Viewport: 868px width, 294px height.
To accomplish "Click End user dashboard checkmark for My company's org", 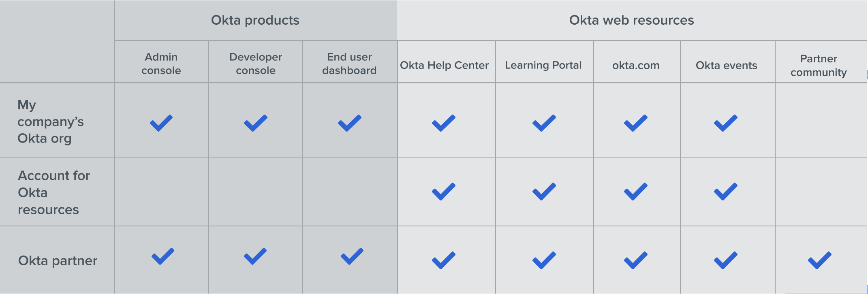I will [x=349, y=123].
